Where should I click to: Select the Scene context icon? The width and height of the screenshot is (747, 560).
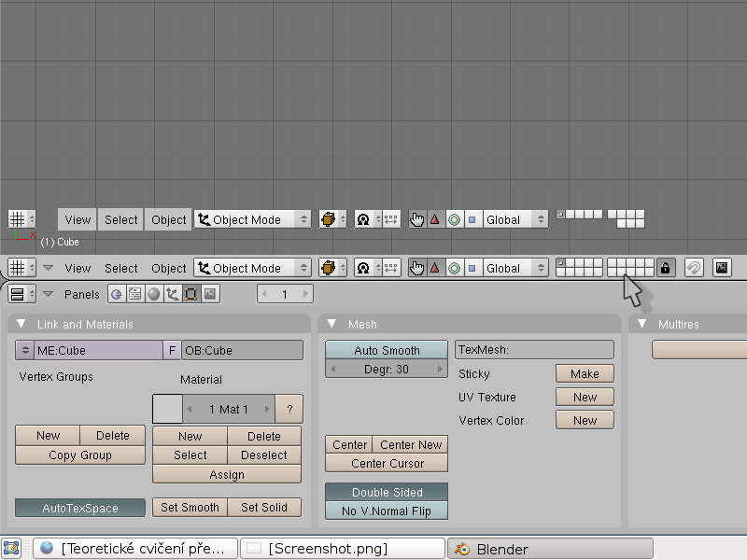click(x=210, y=294)
